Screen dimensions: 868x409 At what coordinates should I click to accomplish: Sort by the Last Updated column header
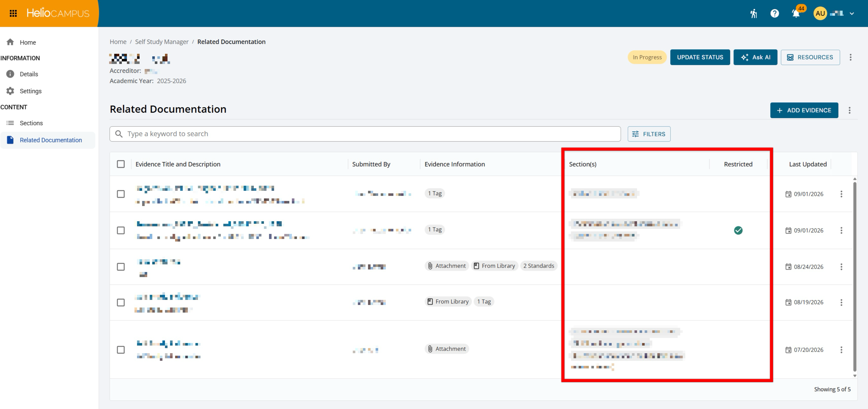click(x=807, y=164)
